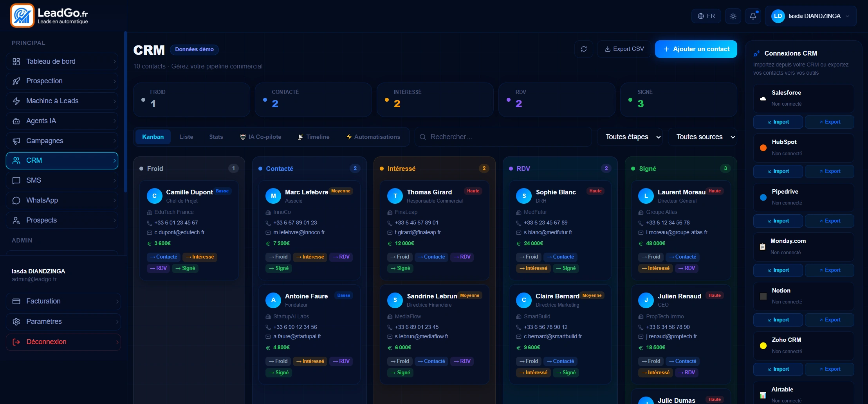The height and width of the screenshot is (404, 868).
Task: Expand the WhatsApp chevron
Action: [x=114, y=200]
